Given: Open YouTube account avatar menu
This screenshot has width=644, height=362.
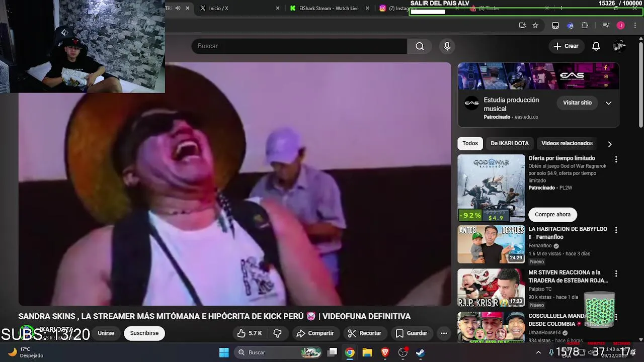Looking at the screenshot, I should click(x=619, y=46).
